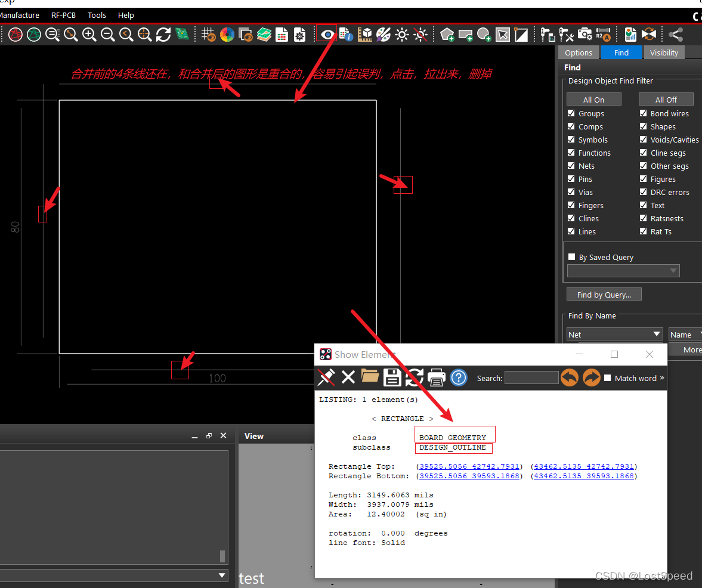Open the color wheel dialog icon
This screenshot has height=588, width=702.
point(227,35)
